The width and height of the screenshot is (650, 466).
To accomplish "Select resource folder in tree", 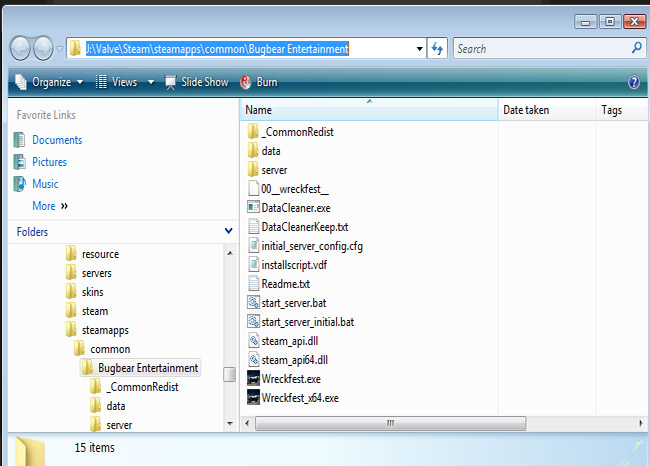I will click(100, 254).
